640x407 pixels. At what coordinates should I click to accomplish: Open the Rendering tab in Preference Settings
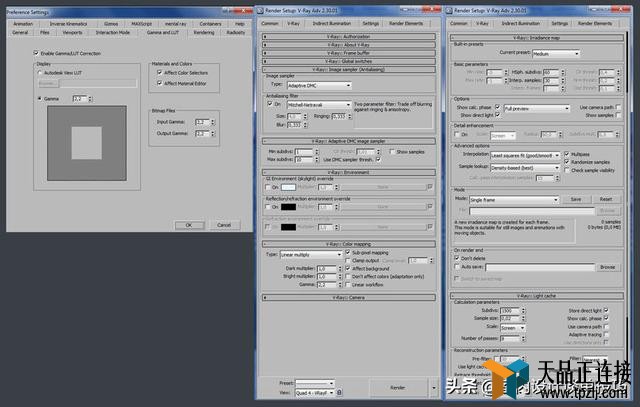click(x=204, y=32)
